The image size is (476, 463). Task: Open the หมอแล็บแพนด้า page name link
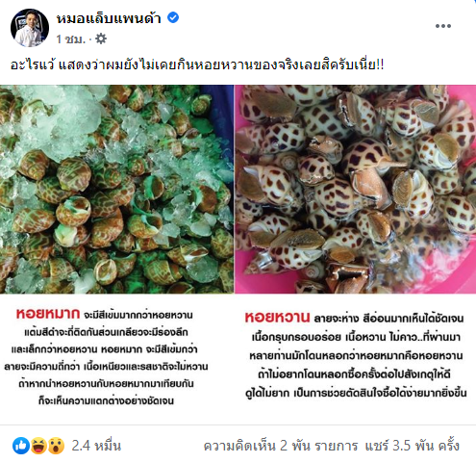click(109, 18)
